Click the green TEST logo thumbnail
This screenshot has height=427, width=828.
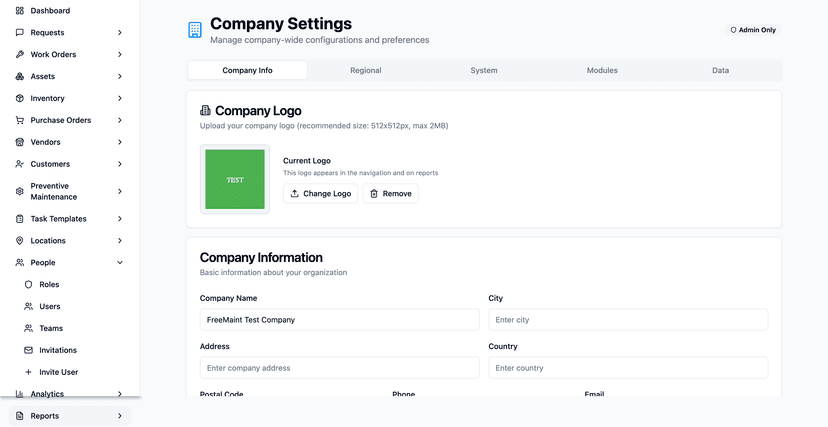pyautogui.click(x=235, y=179)
